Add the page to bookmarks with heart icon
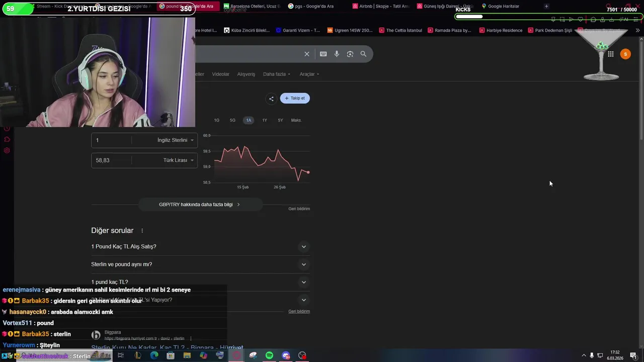 580,20
